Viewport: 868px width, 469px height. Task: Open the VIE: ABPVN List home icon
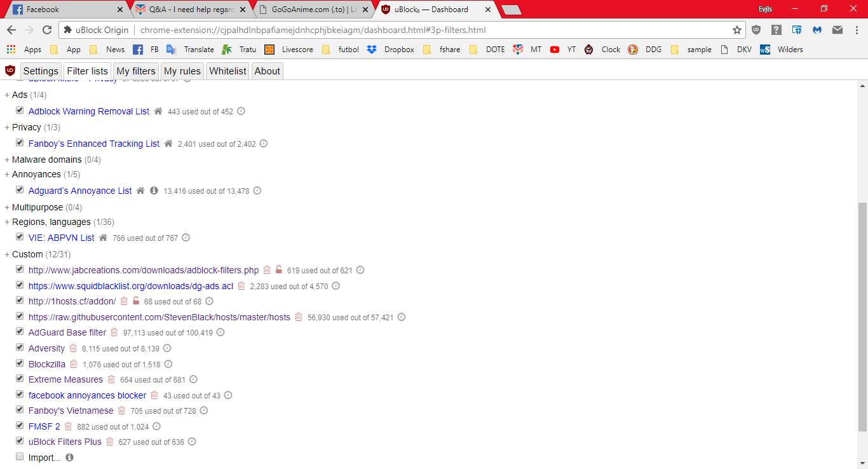(103, 238)
